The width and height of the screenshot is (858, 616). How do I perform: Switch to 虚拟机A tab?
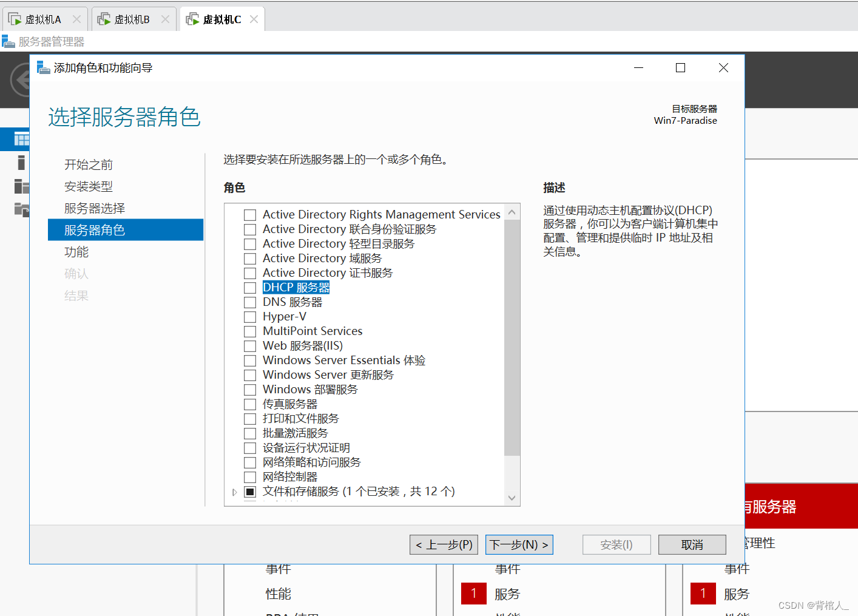46,19
